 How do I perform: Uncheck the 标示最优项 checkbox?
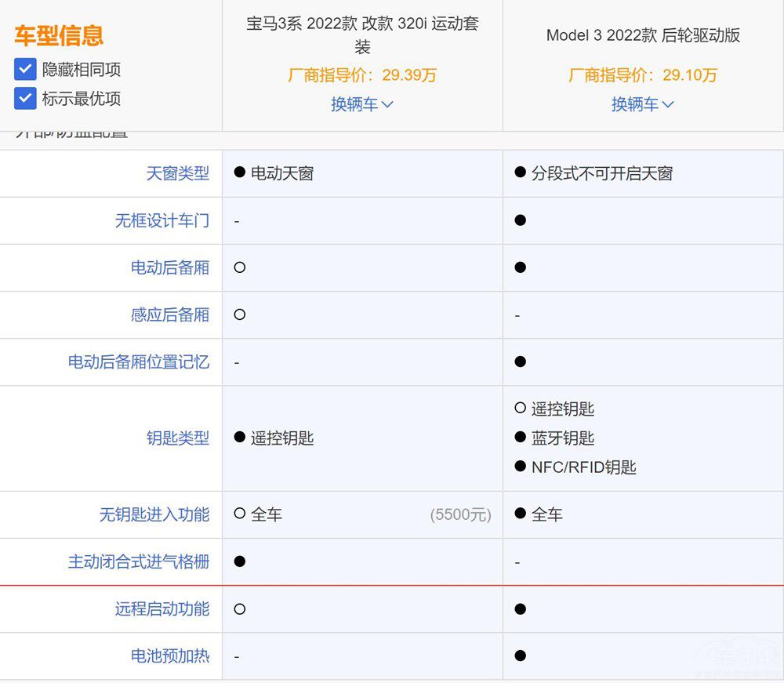coord(25,99)
